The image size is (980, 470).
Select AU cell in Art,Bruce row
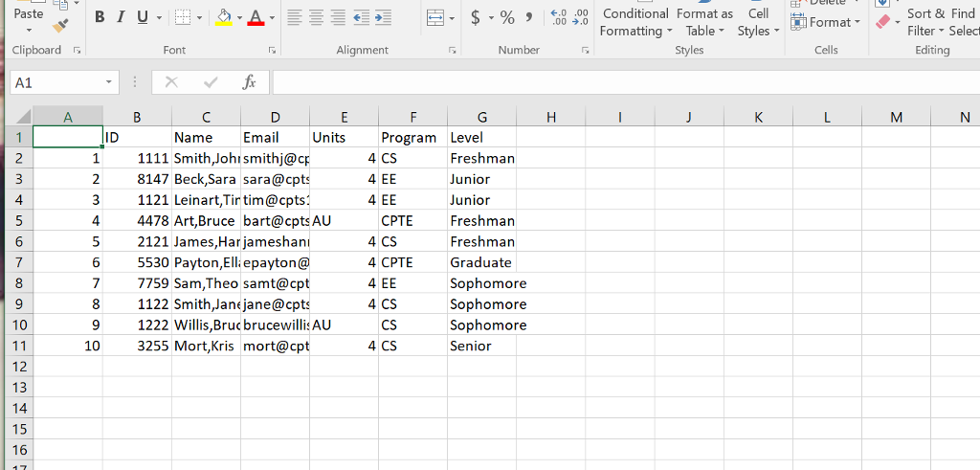(x=344, y=220)
